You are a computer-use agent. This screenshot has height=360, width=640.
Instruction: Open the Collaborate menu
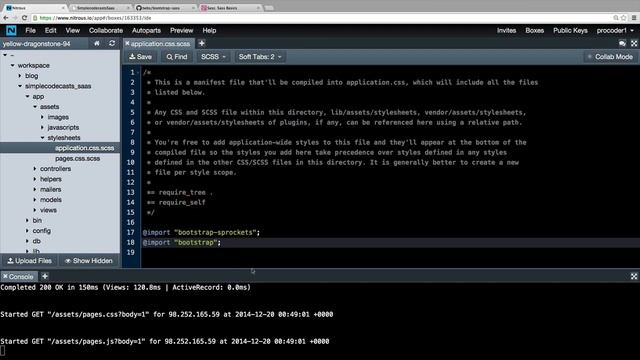[106, 31]
